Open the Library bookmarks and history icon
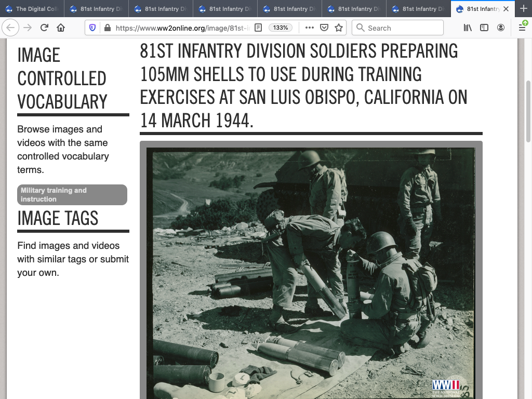Viewport: 532px width, 399px height. click(x=468, y=28)
